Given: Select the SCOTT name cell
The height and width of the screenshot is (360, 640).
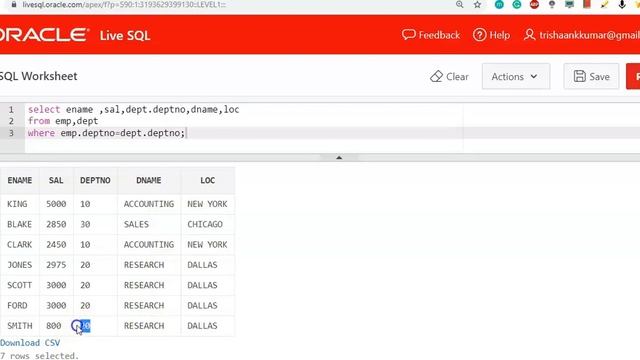Looking at the screenshot, I should tap(19, 285).
